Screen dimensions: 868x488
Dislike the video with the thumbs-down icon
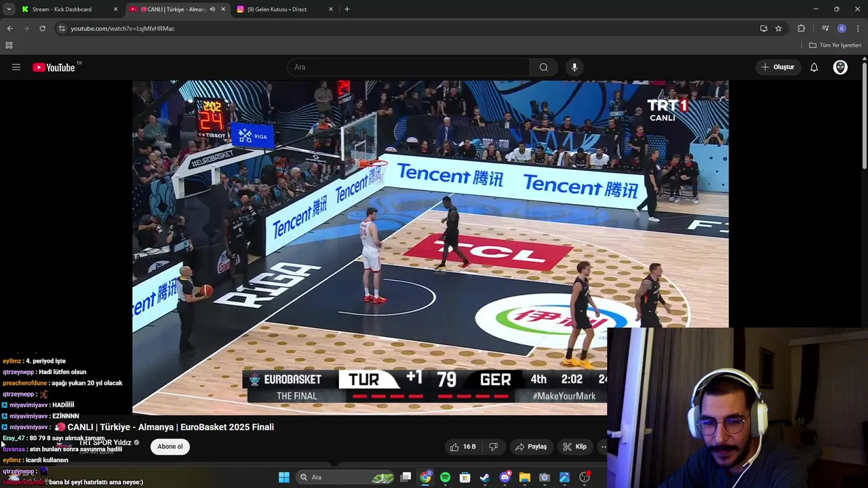point(493,447)
